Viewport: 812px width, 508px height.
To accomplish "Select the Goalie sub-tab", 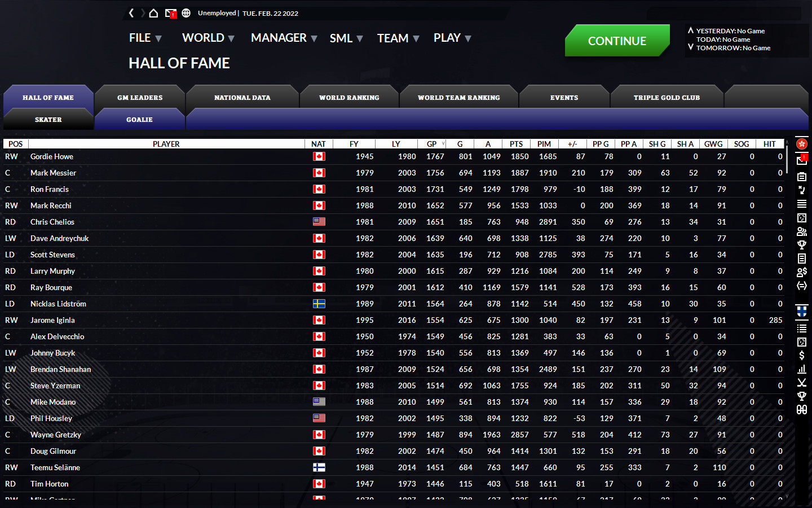I will coord(140,120).
